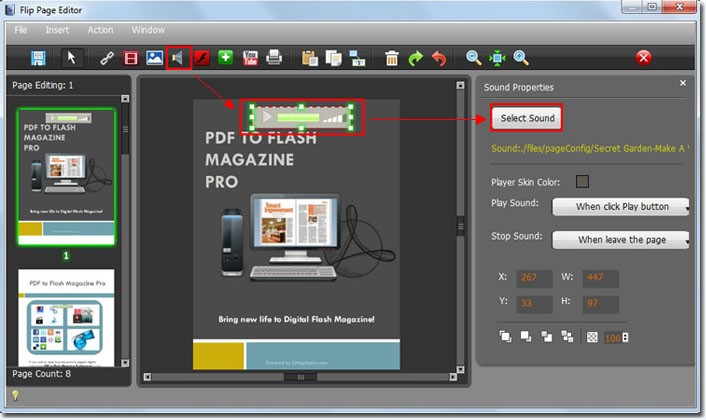
Task: Zoom out with the minus magnifier
Action: (x=473, y=58)
